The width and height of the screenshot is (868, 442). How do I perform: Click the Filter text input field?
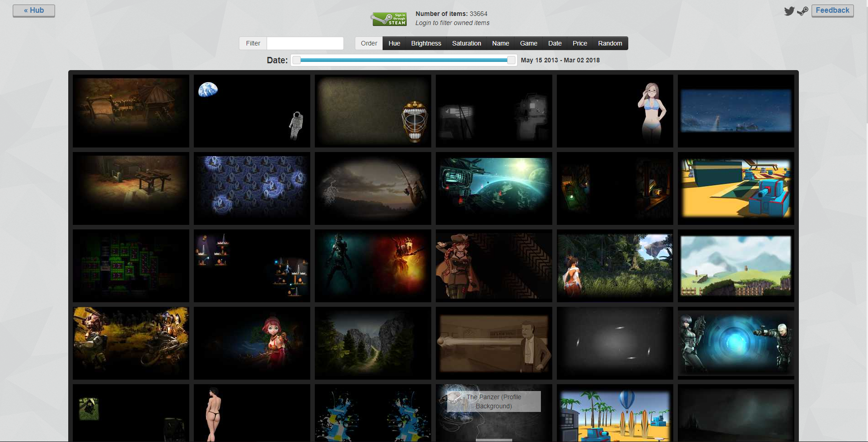(x=305, y=43)
